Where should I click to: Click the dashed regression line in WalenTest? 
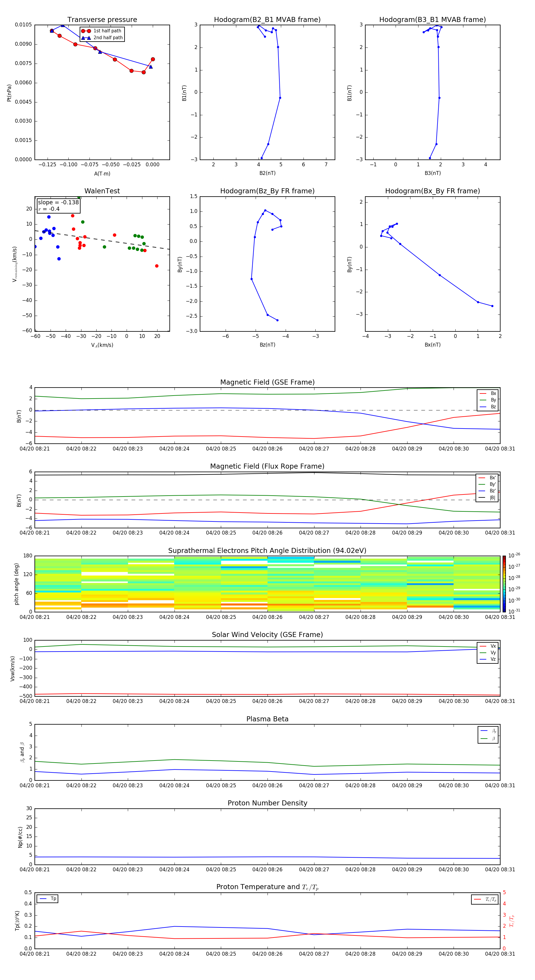tap(102, 240)
